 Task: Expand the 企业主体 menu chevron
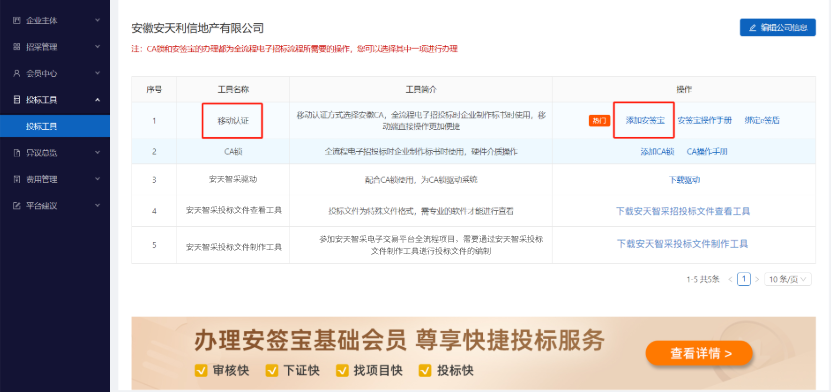point(98,21)
